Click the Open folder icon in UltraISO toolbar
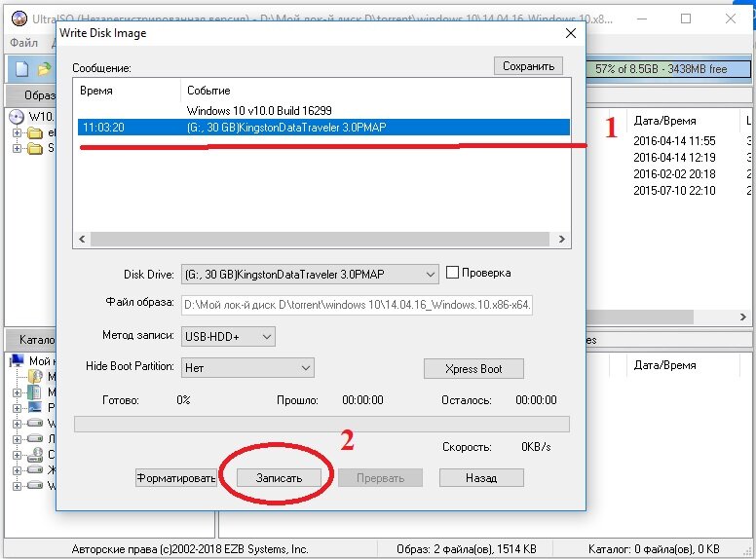The width and height of the screenshot is (756, 559). [x=45, y=69]
